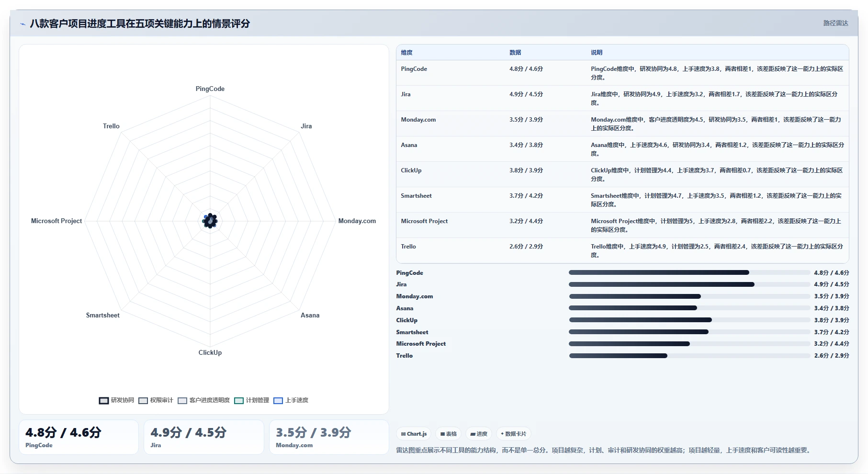The height and width of the screenshot is (474, 868).
Task: Click the 维度 column header
Action: 406,53
